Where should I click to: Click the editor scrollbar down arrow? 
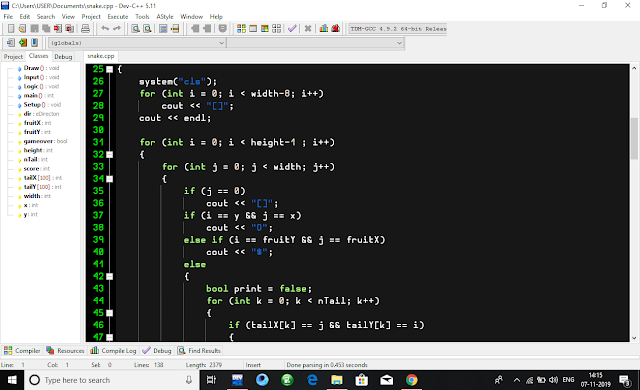point(634,338)
